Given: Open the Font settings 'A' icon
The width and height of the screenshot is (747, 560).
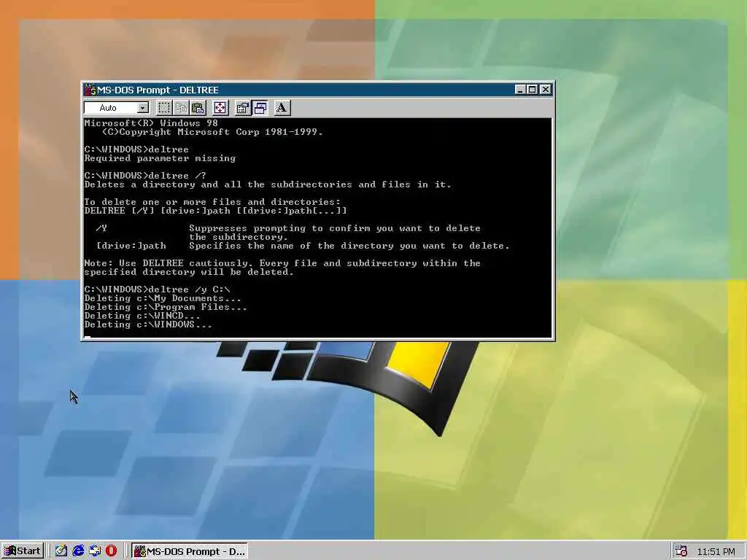Looking at the screenshot, I should pyautogui.click(x=282, y=108).
